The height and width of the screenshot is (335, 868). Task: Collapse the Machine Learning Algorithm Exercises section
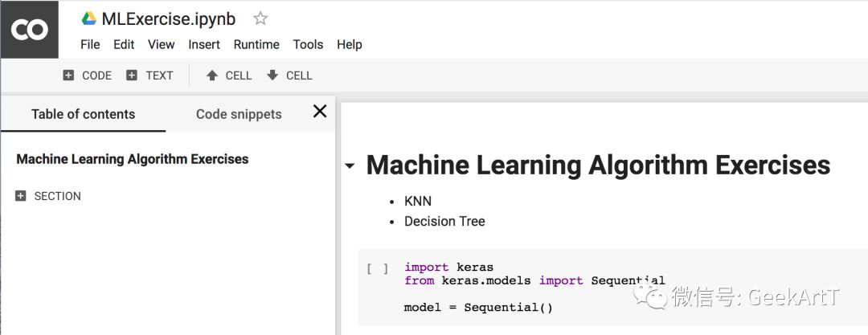[350, 166]
